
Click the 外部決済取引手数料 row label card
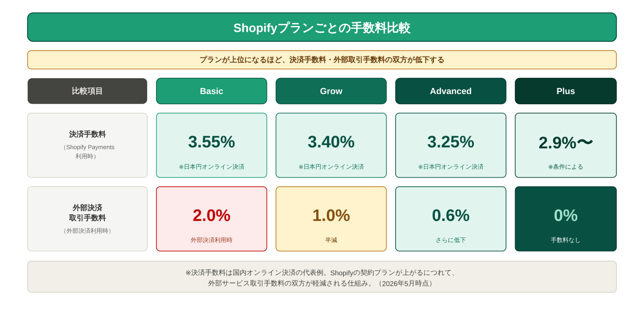87,219
